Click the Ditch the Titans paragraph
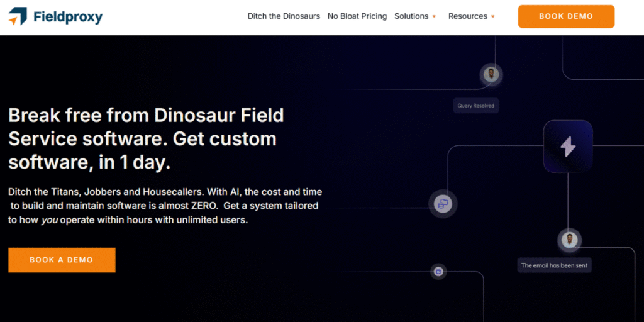The height and width of the screenshot is (322, 644). pyautogui.click(x=165, y=206)
